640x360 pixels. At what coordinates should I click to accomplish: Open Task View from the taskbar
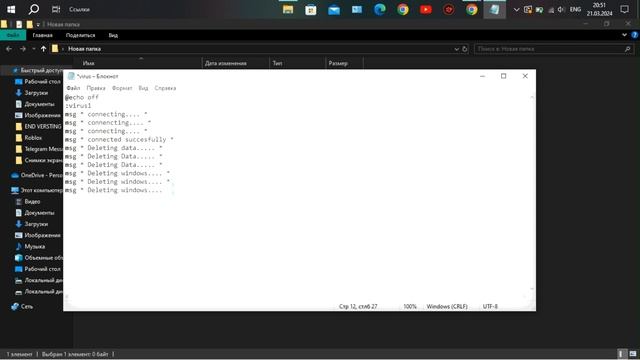pos(56,9)
